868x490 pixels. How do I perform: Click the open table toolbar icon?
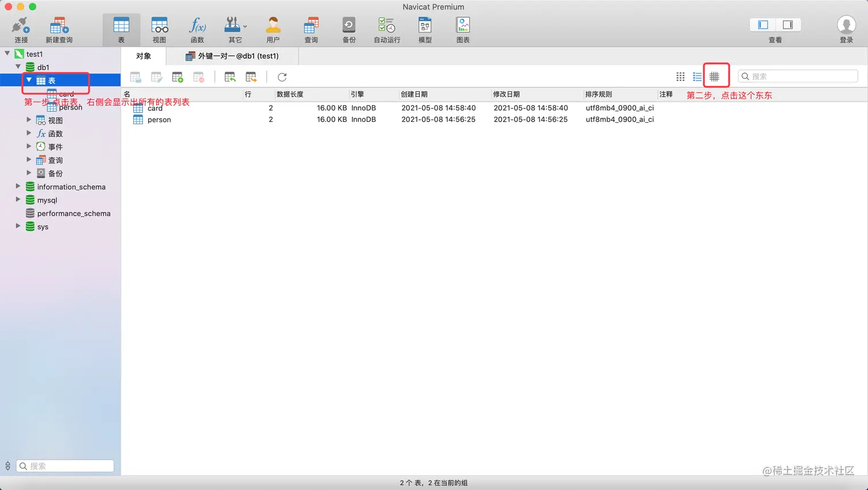(x=136, y=77)
